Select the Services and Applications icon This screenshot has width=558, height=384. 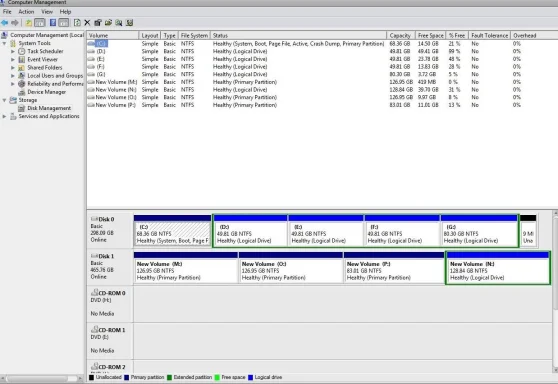(13, 116)
